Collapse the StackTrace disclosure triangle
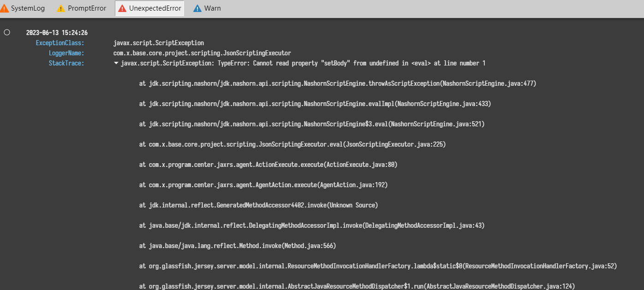 (116, 63)
